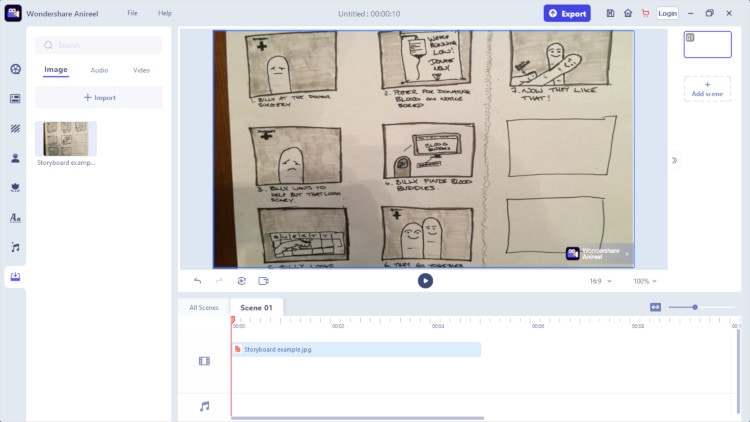Viewport: 750px width, 422px height.
Task: Open the text Aa sidebar icon
Action: click(x=15, y=218)
